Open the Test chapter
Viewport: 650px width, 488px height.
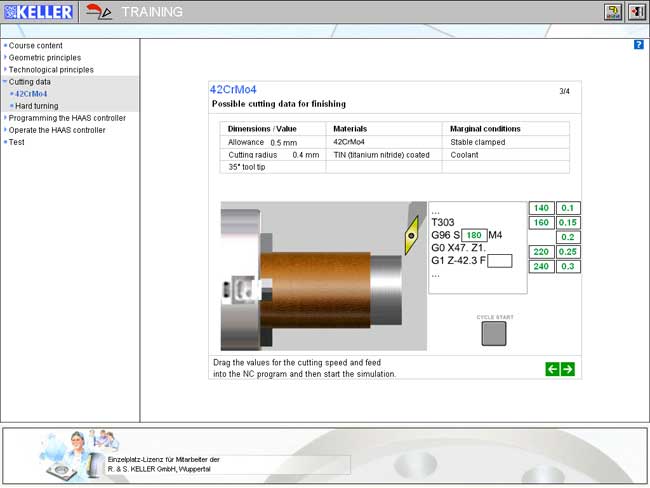[x=17, y=142]
